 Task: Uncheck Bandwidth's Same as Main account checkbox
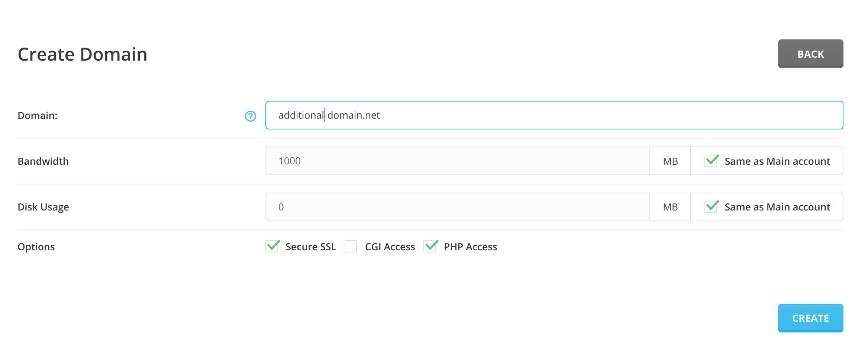[711, 161]
